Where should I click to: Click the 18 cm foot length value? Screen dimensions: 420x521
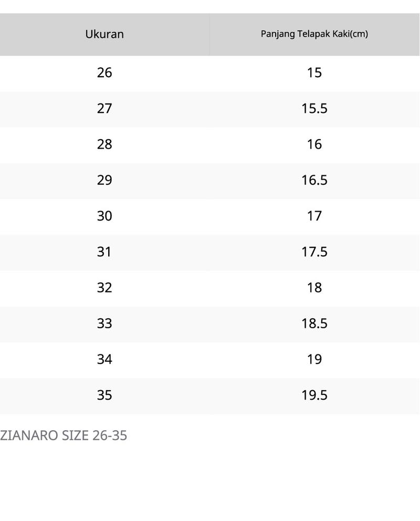314,288
